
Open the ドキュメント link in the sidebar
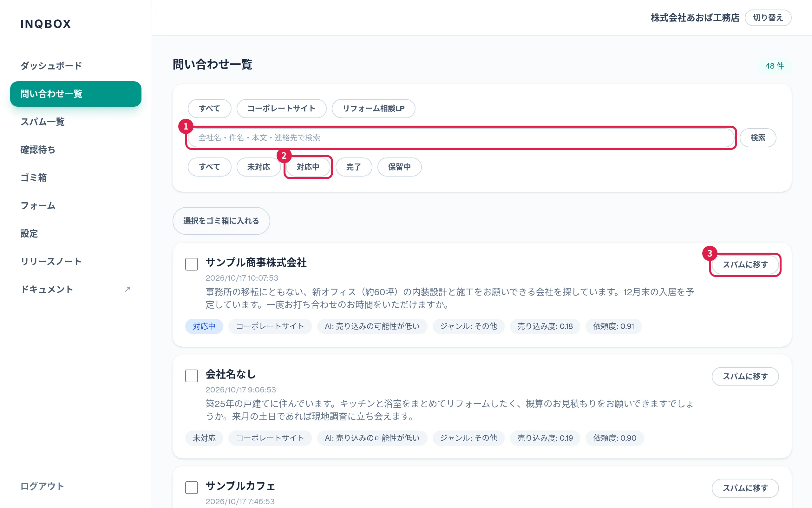click(76, 289)
